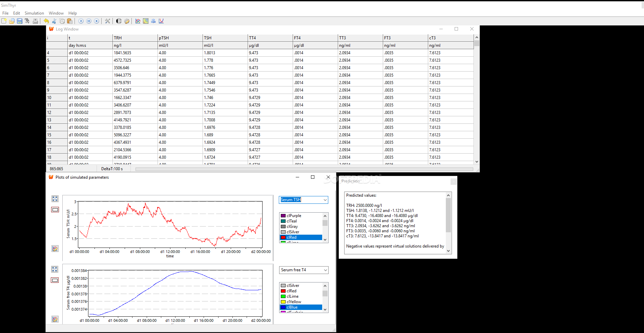644x333 pixels.
Task: Click the cT3 column header in Log Window
Action: (x=451, y=38)
